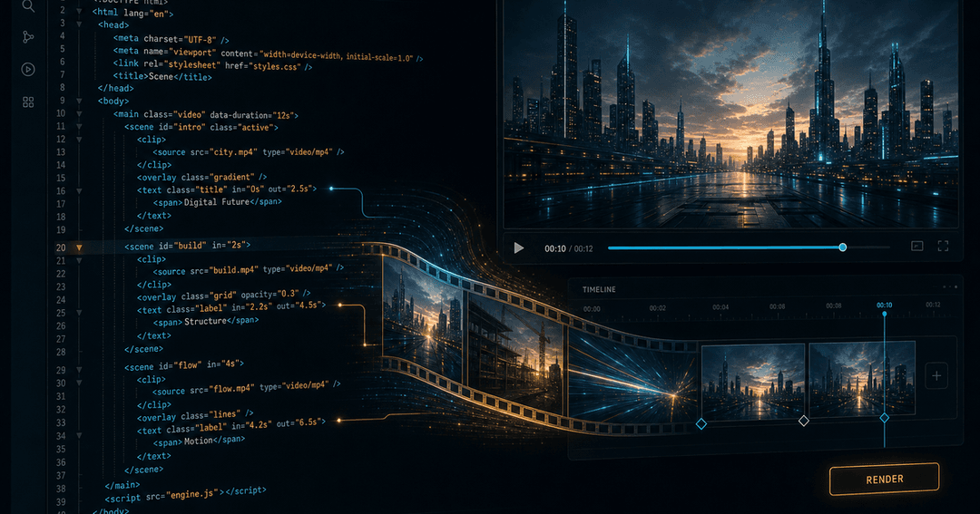This screenshot has width=980, height=514.
Task: Click the 'Digital Future' span text
Action: click(x=218, y=202)
